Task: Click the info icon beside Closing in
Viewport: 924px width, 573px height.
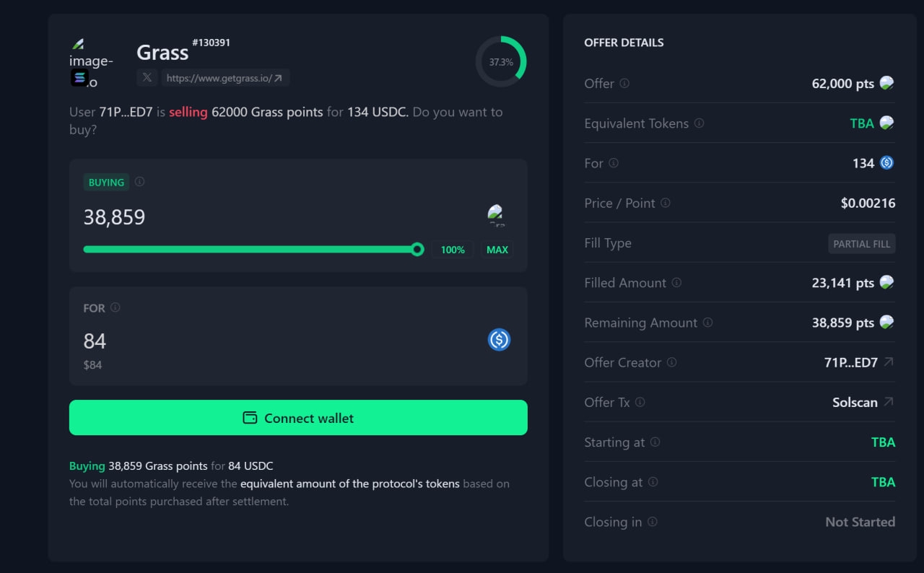Action: [x=652, y=522]
